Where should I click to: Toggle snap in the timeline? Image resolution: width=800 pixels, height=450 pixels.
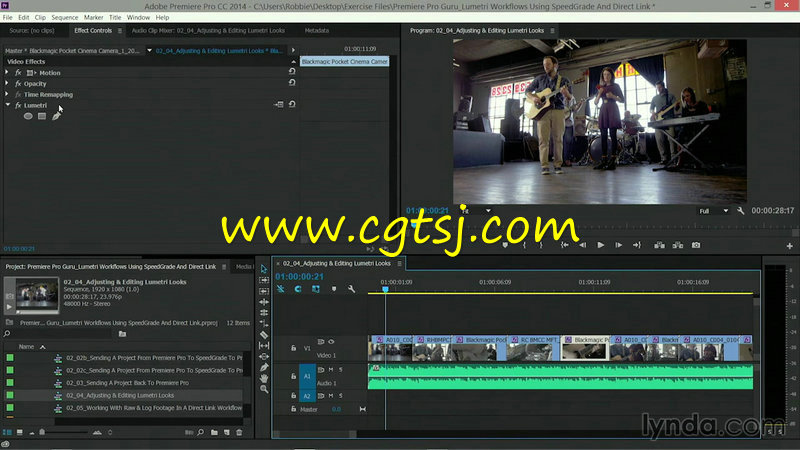[298, 289]
